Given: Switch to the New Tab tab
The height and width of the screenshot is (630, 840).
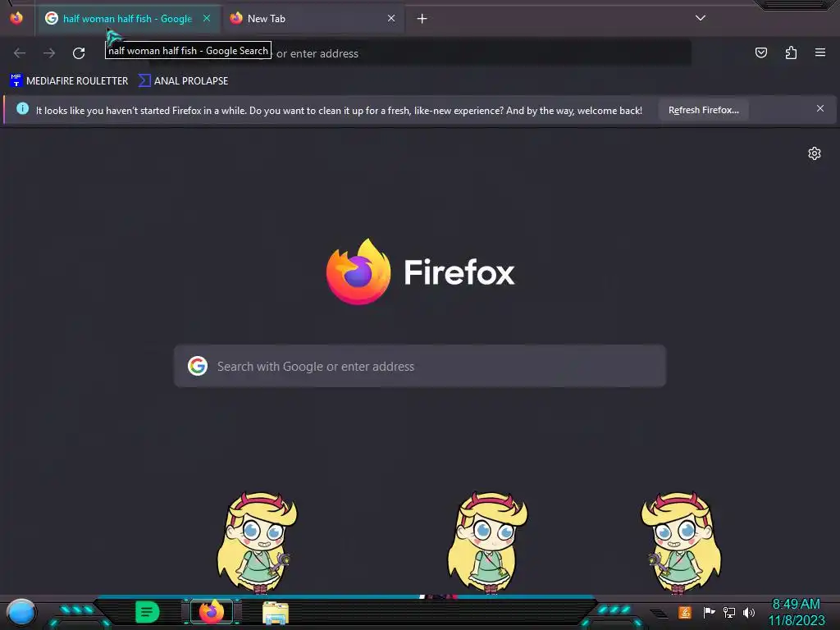Looking at the screenshot, I should [313, 19].
